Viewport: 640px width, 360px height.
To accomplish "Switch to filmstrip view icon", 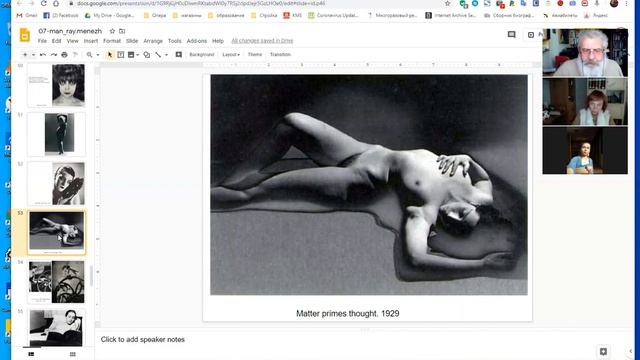I will [31, 354].
